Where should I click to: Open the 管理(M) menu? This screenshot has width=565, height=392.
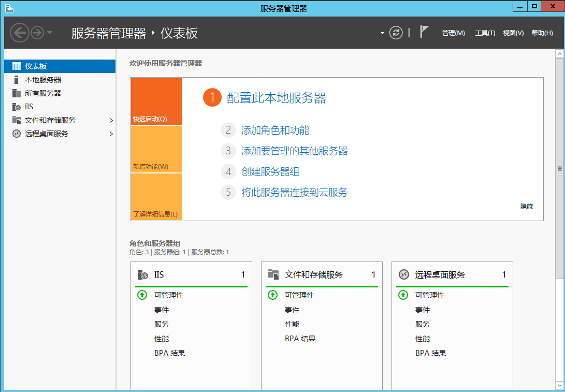[x=453, y=32]
